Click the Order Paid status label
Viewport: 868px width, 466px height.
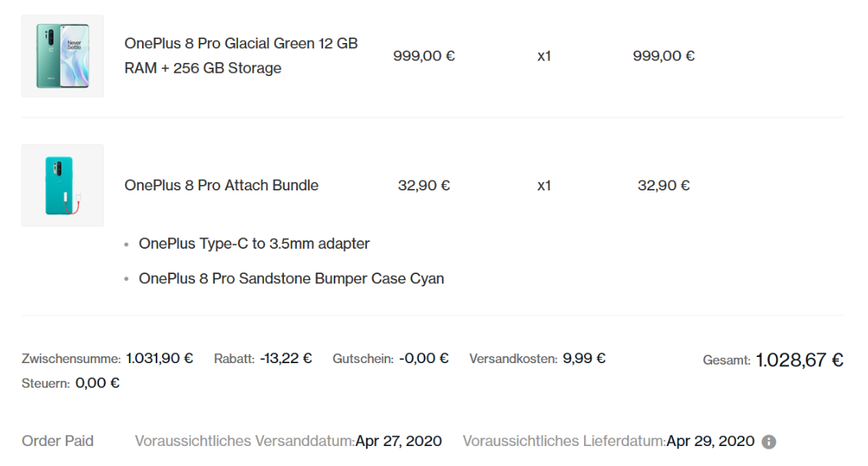click(58, 441)
